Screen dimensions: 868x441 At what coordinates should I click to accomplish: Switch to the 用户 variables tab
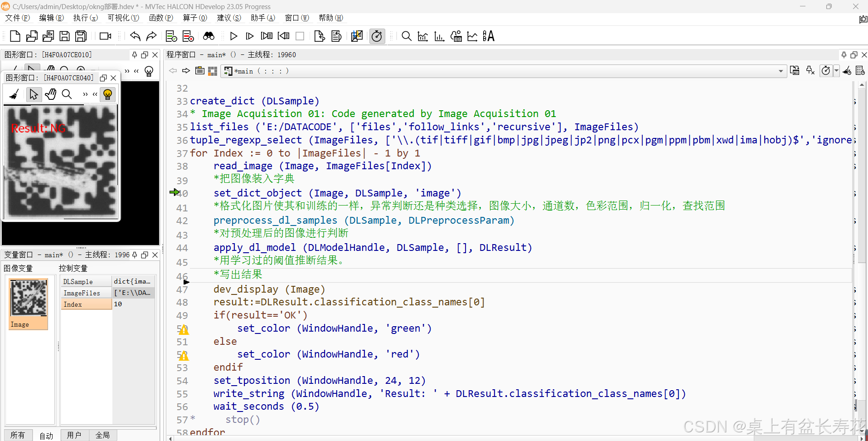pos(74,435)
